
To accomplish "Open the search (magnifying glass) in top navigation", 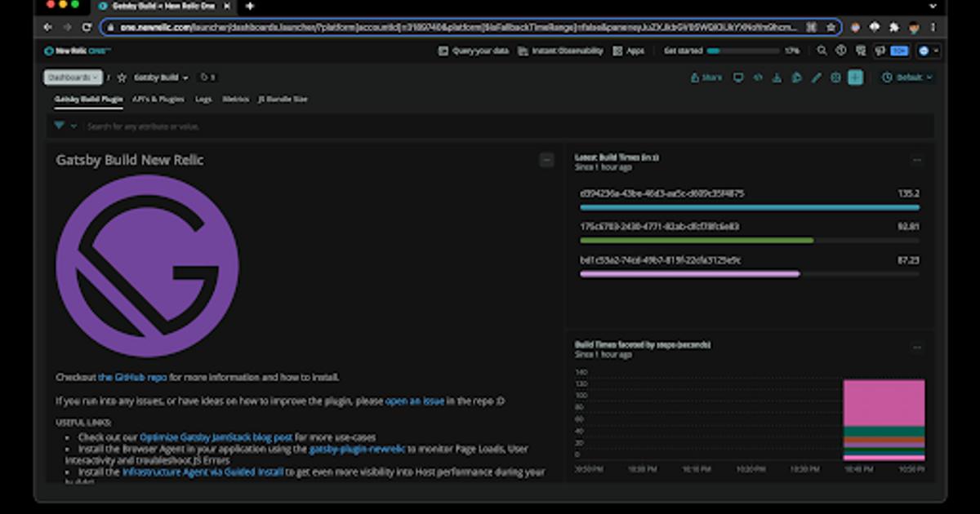I will pos(821,51).
